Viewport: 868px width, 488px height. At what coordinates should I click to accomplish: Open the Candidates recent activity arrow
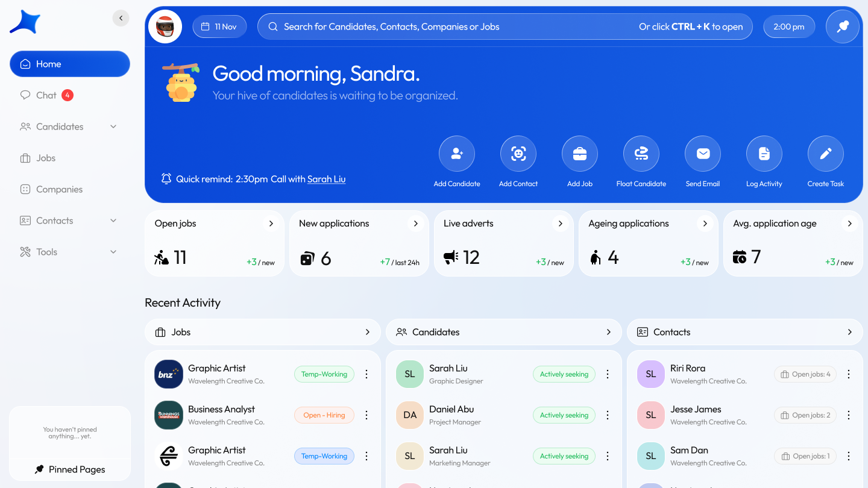coord(609,332)
